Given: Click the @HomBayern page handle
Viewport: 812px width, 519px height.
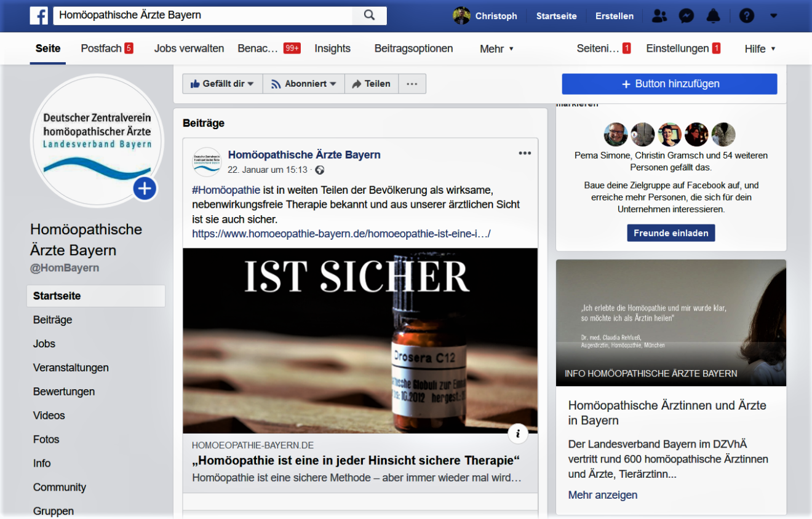Looking at the screenshot, I should coord(65,268).
